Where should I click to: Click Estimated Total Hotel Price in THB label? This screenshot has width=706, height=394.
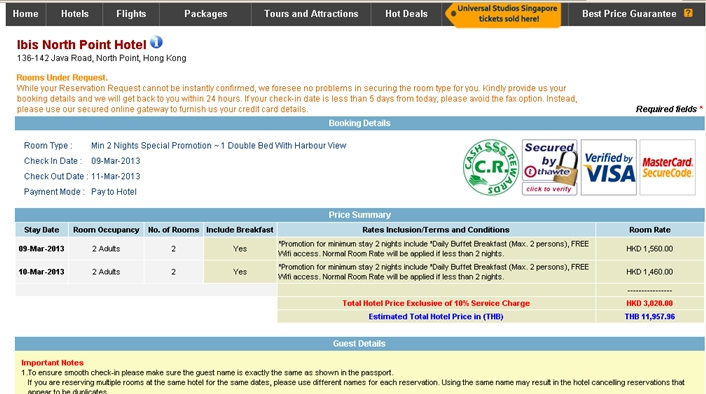tap(436, 317)
